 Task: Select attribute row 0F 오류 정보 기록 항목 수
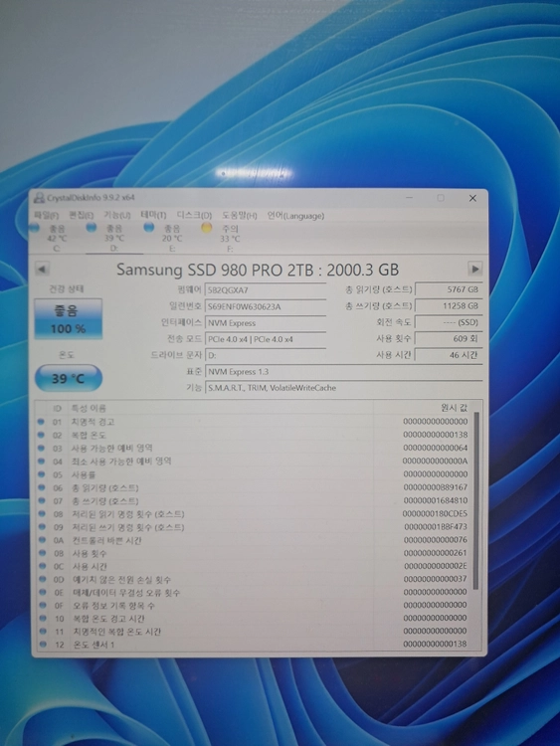254,605
